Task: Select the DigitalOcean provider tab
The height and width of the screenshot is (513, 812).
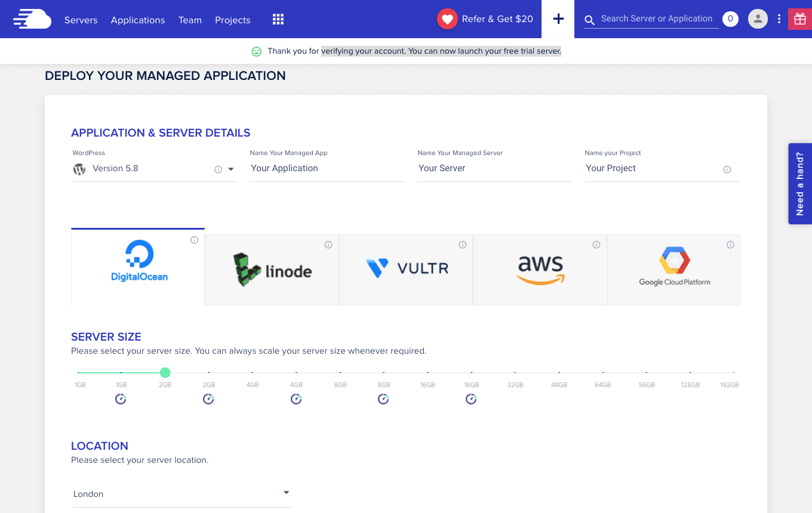Action: coord(138,267)
